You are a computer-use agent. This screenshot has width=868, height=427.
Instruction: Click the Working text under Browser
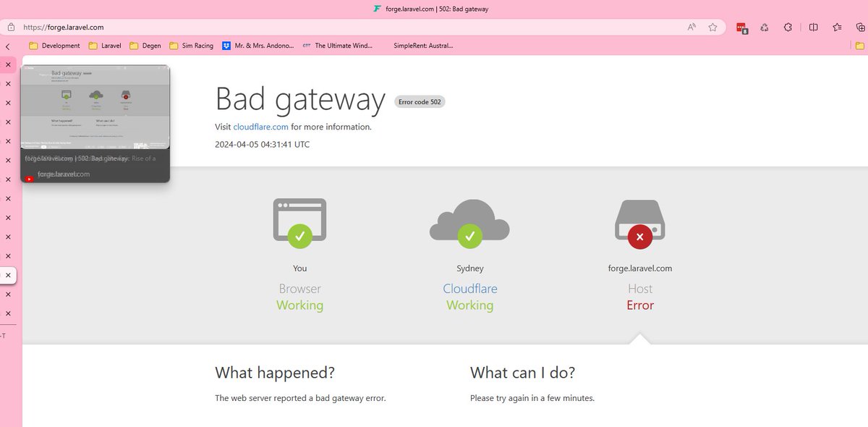(299, 305)
